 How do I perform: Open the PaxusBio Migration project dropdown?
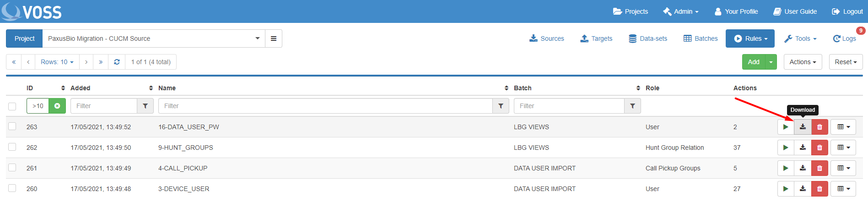click(x=153, y=38)
